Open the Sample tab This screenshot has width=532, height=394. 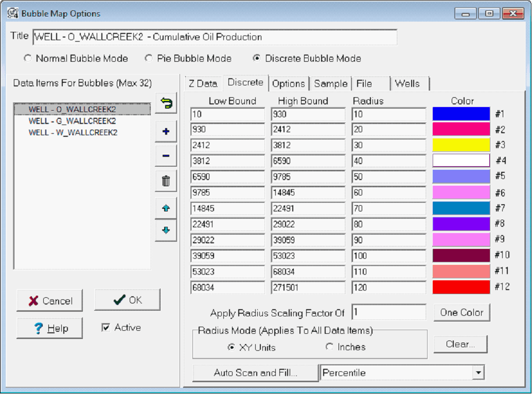pyautogui.click(x=331, y=84)
